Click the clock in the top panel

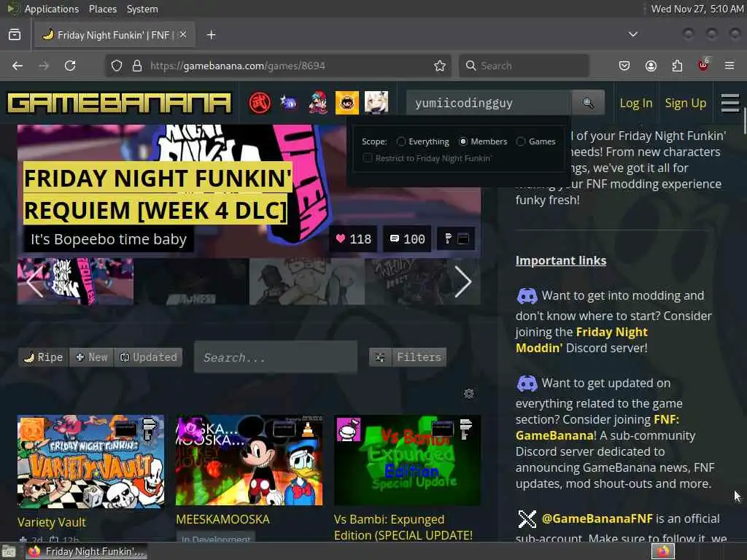coord(697,9)
